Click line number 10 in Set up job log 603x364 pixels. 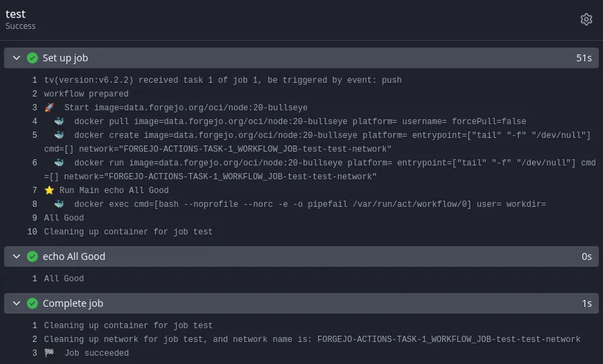32,232
